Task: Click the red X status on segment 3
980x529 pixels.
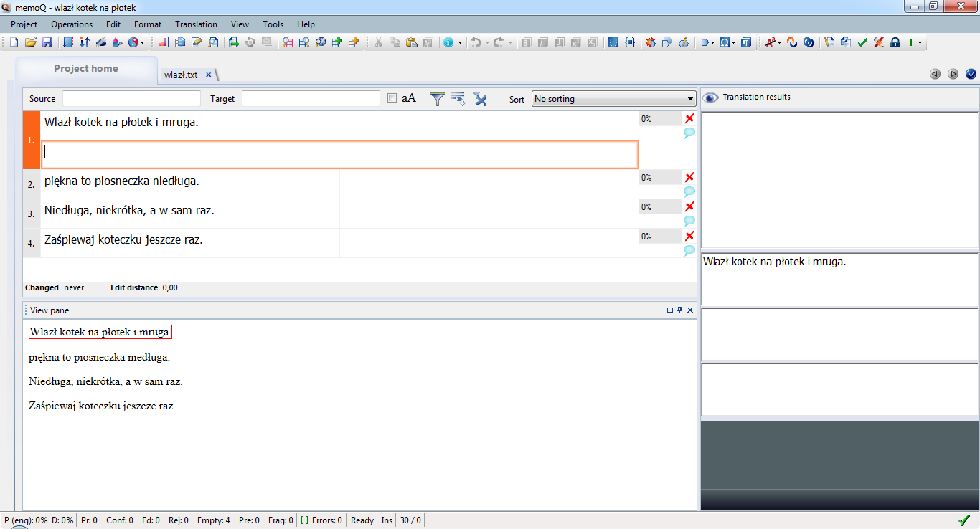Action: pyautogui.click(x=689, y=207)
